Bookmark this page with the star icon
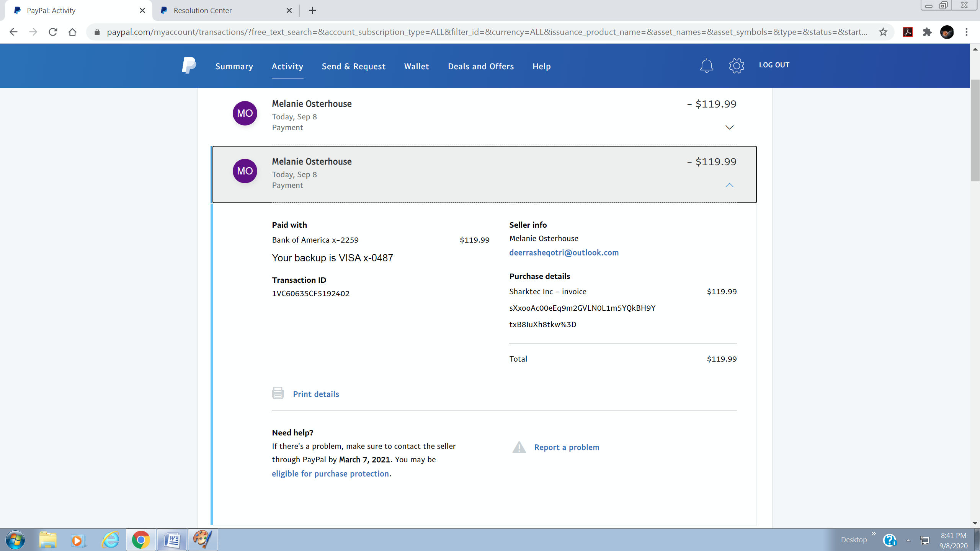 coord(883,32)
